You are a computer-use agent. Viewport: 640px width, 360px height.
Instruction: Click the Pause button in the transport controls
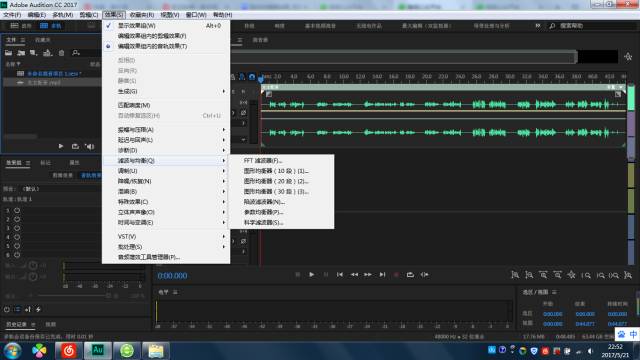click(x=326, y=275)
